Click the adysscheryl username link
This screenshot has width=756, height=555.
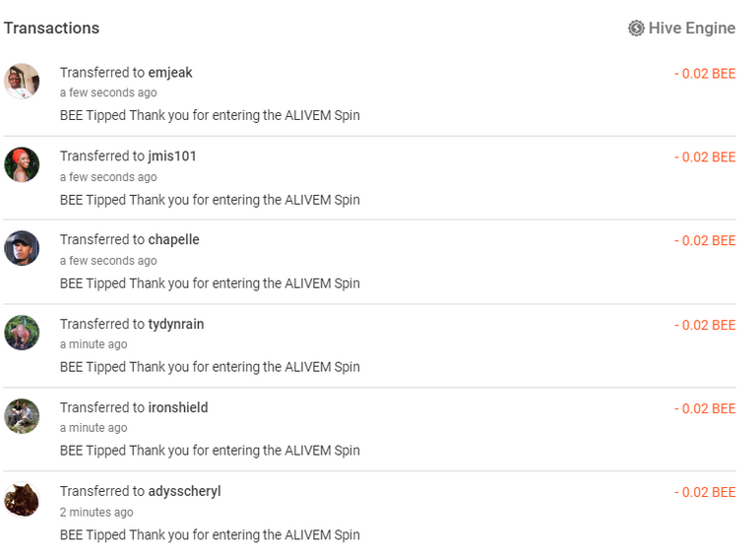[184, 491]
